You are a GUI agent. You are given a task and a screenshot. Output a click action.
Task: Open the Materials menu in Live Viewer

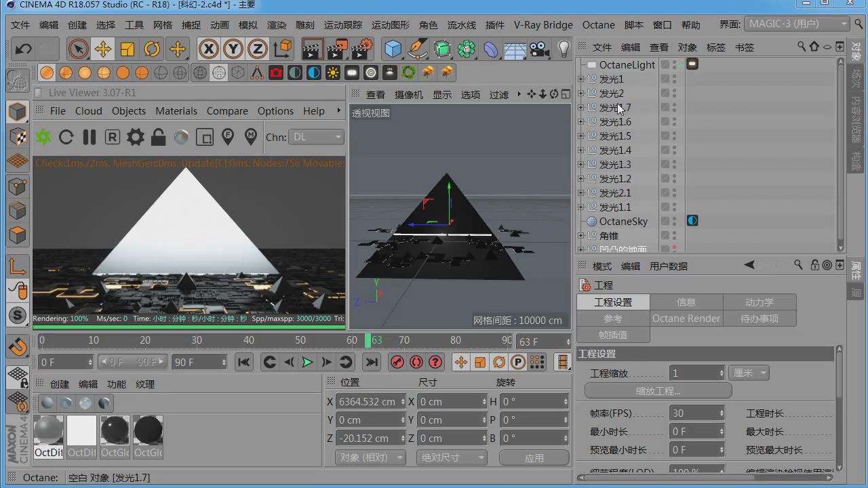point(176,111)
